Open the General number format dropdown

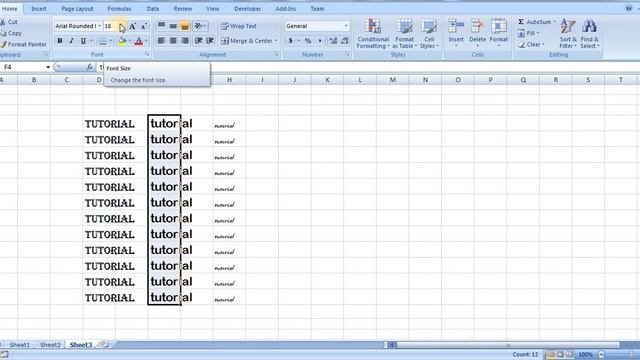(x=346, y=26)
